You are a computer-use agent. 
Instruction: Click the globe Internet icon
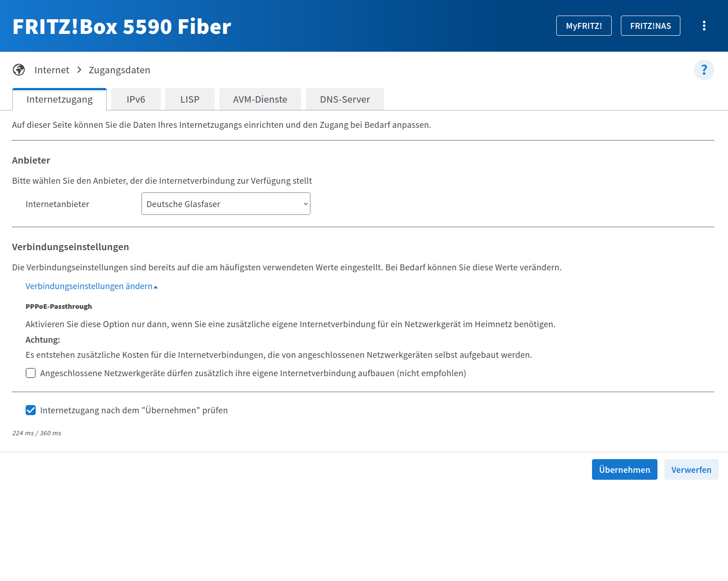point(19,70)
